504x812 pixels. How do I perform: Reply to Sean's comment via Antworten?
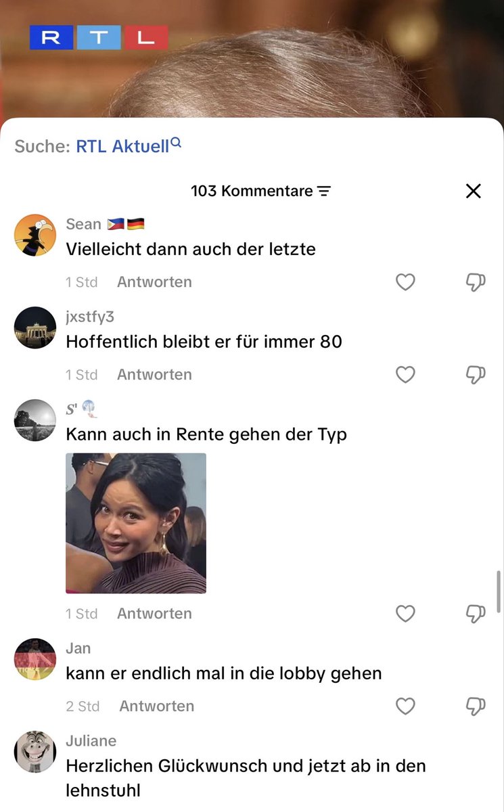[x=154, y=282]
